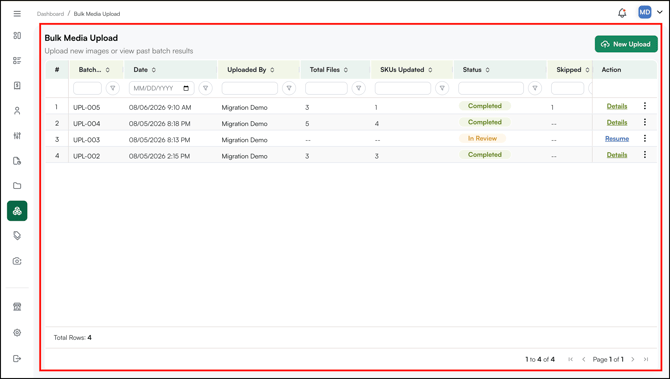Open more options menu for UPL-004
The height and width of the screenshot is (379, 670).
(645, 122)
